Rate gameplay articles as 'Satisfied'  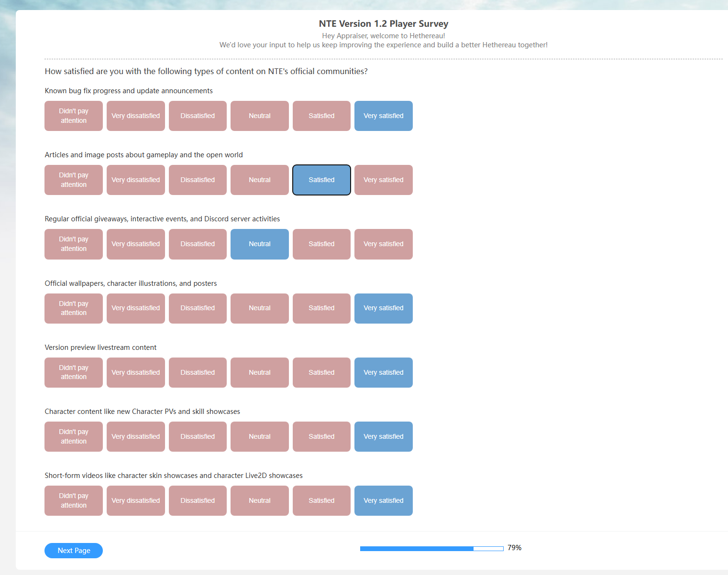[x=321, y=180]
